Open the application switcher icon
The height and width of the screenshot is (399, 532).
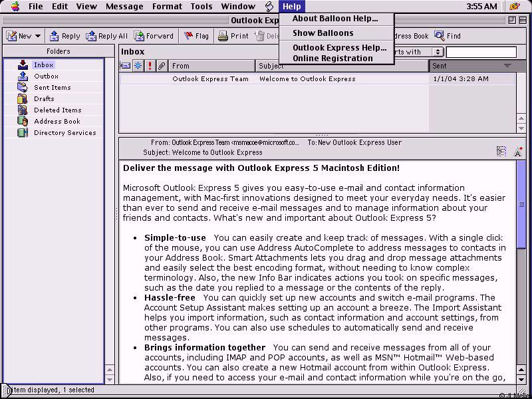click(514, 6)
